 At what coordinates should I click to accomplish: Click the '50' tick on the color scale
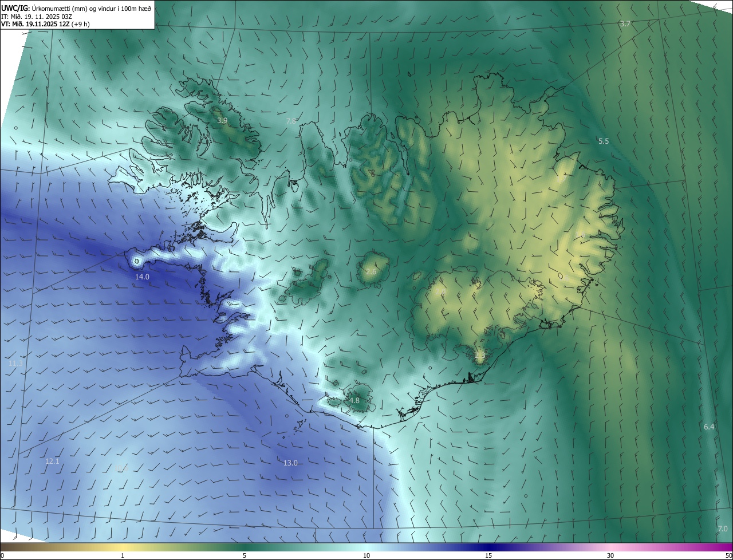[x=728, y=555]
